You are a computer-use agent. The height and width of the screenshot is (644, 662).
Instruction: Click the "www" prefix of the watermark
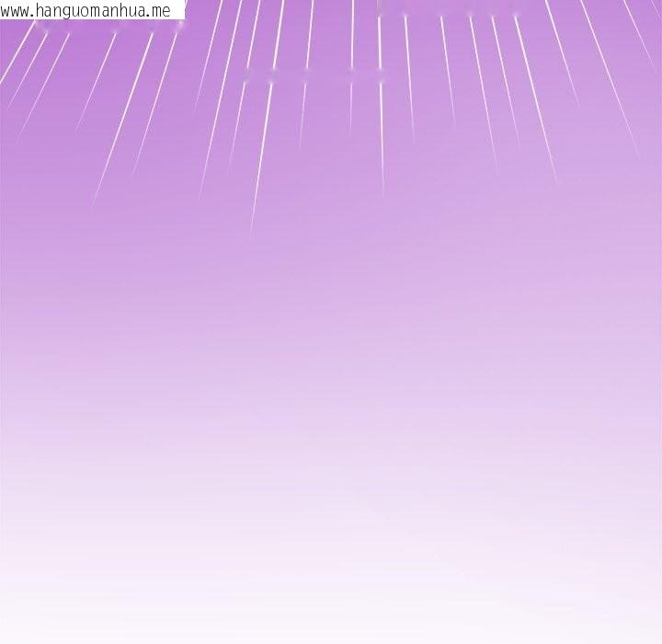coord(15,11)
